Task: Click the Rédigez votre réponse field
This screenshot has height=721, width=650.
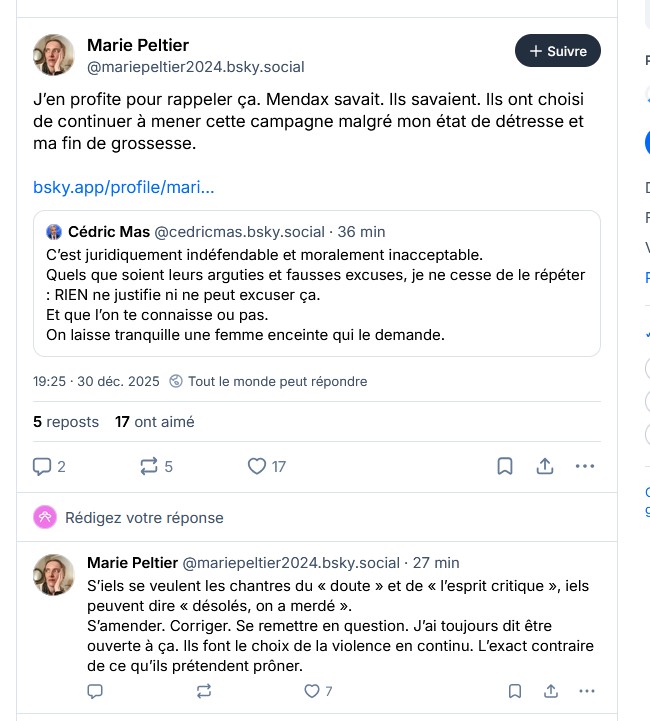Action: point(144,518)
